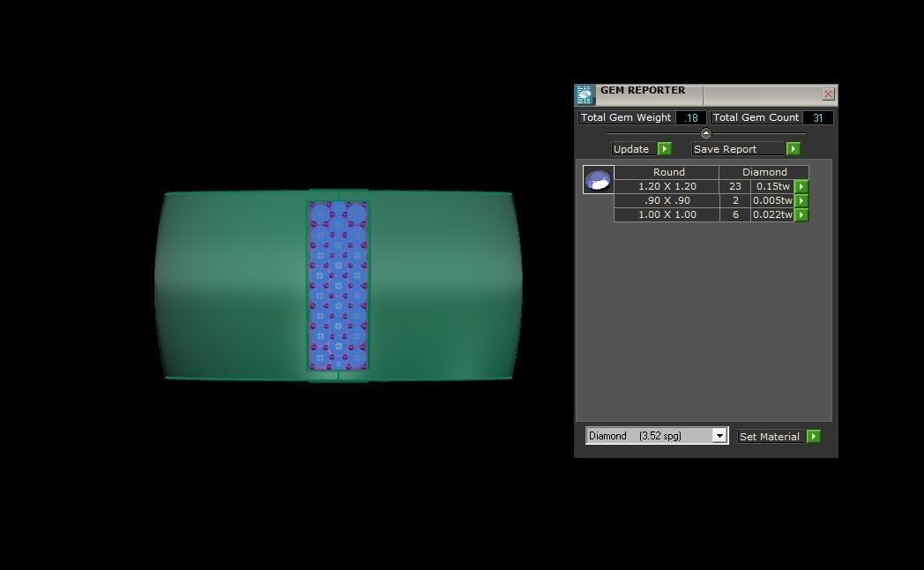
Task: Select the round gem shape thumbnail
Action: tap(598, 179)
